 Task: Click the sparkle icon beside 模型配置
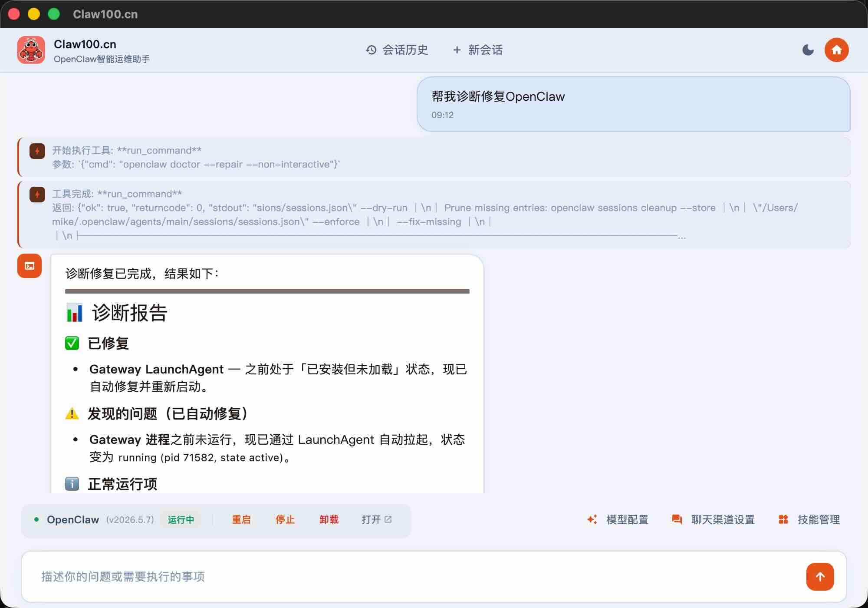(x=592, y=519)
